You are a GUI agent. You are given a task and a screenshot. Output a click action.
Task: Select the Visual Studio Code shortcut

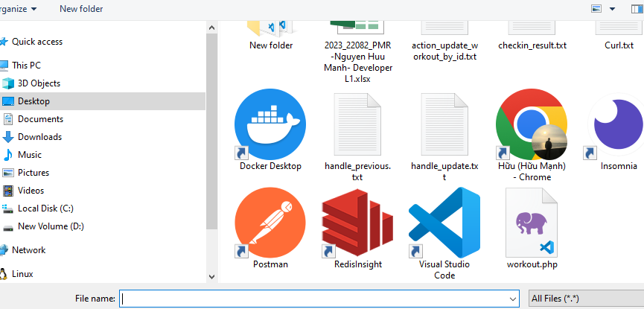[x=444, y=223]
